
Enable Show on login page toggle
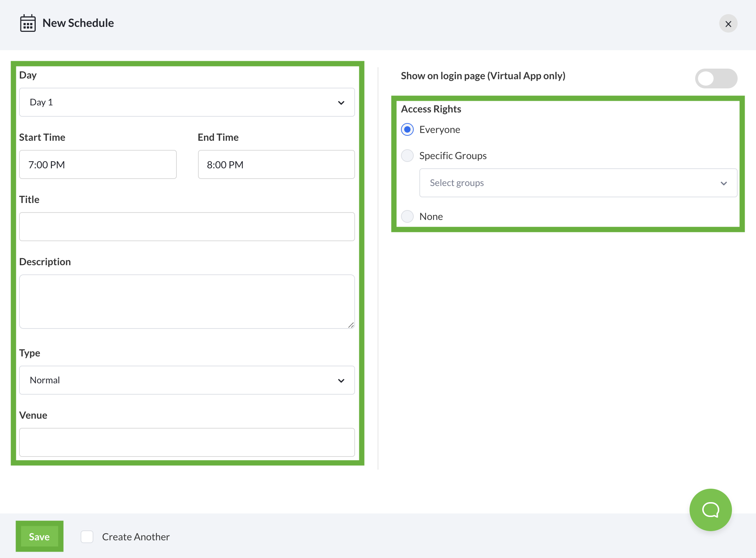716,78
